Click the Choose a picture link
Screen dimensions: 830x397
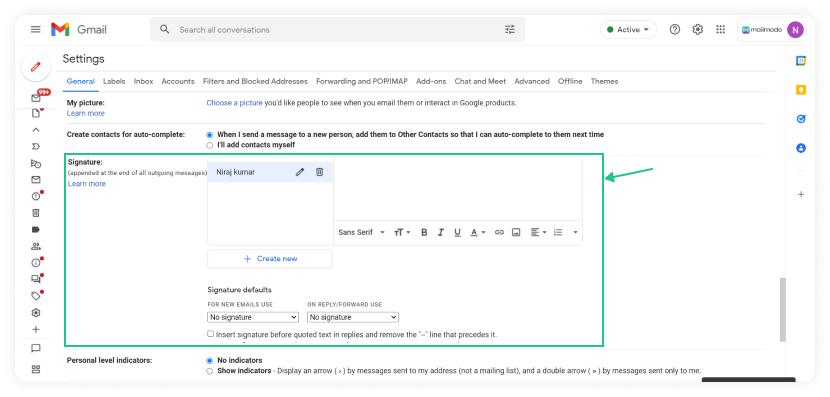point(234,103)
